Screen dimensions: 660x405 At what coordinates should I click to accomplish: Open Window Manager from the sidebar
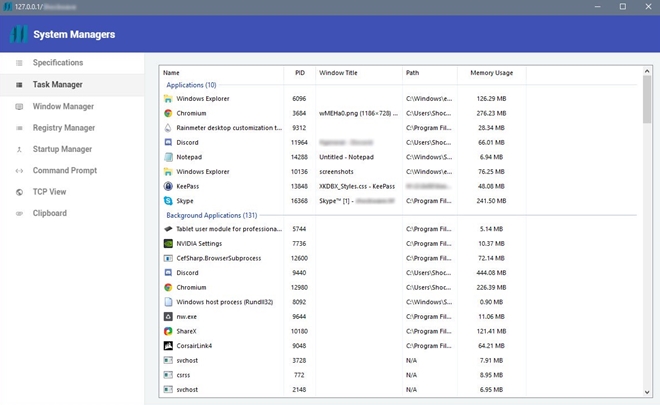(x=72, y=107)
